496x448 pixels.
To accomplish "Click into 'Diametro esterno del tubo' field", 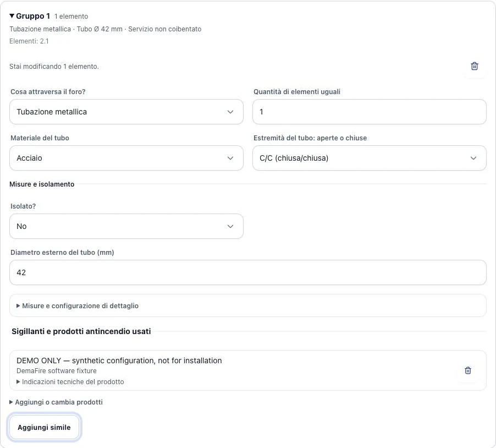I will pyautogui.click(x=247, y=272).
